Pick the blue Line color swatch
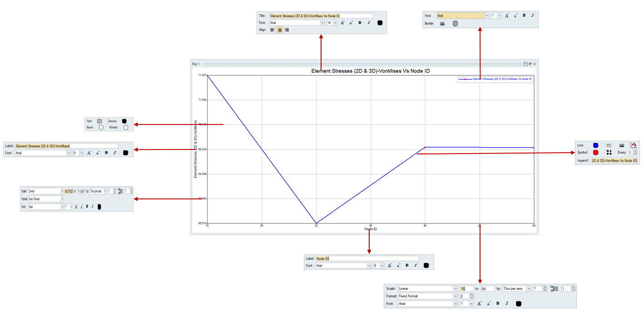This screenshot has width=644, height=312. [596, 145]
